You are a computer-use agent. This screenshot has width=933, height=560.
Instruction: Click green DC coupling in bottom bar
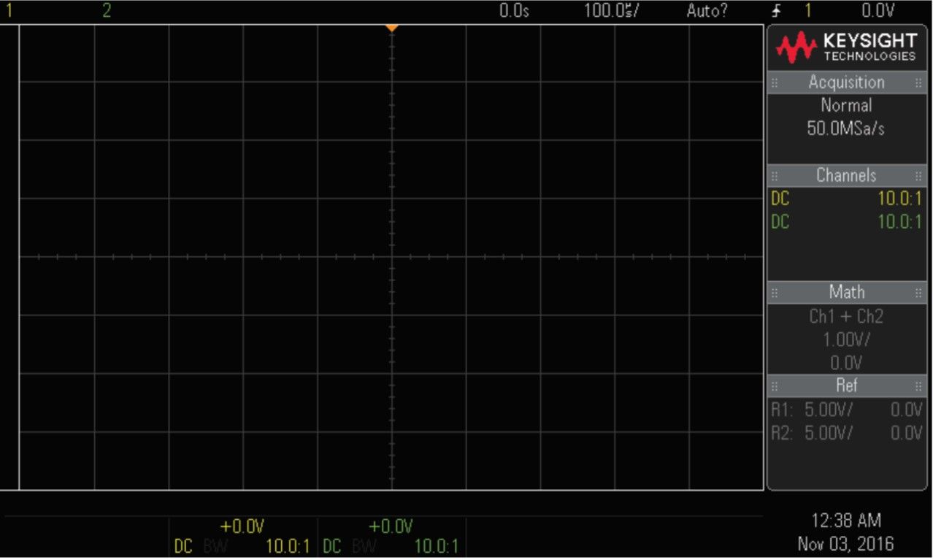tap(332, 547)
